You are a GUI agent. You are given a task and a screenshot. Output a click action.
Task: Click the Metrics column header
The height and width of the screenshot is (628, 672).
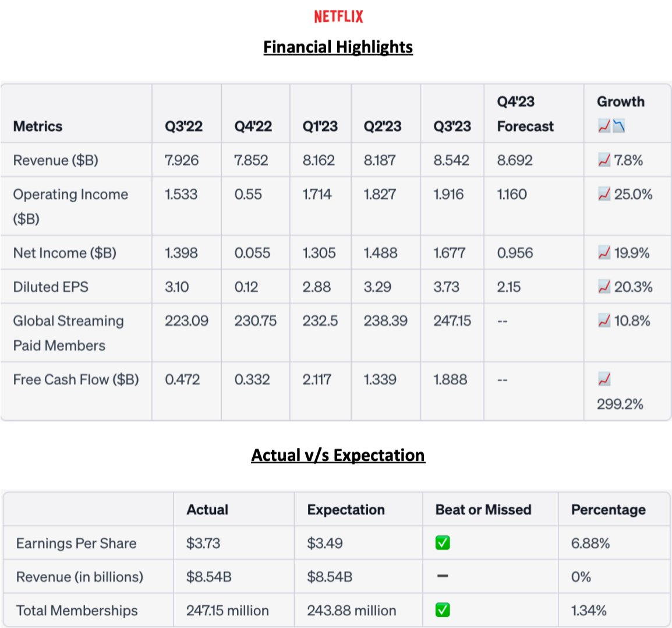click(x=38, y=126)
